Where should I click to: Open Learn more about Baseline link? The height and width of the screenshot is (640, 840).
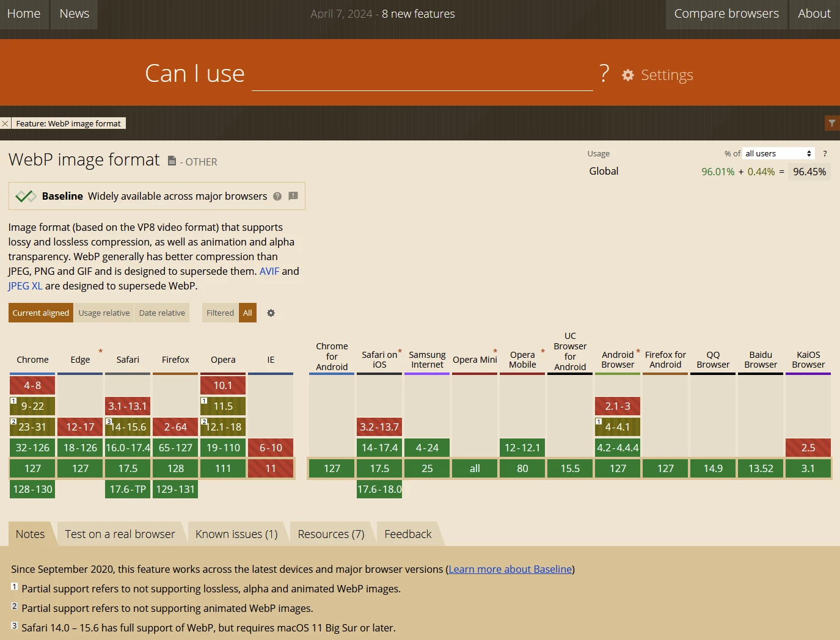coord(510,569)
